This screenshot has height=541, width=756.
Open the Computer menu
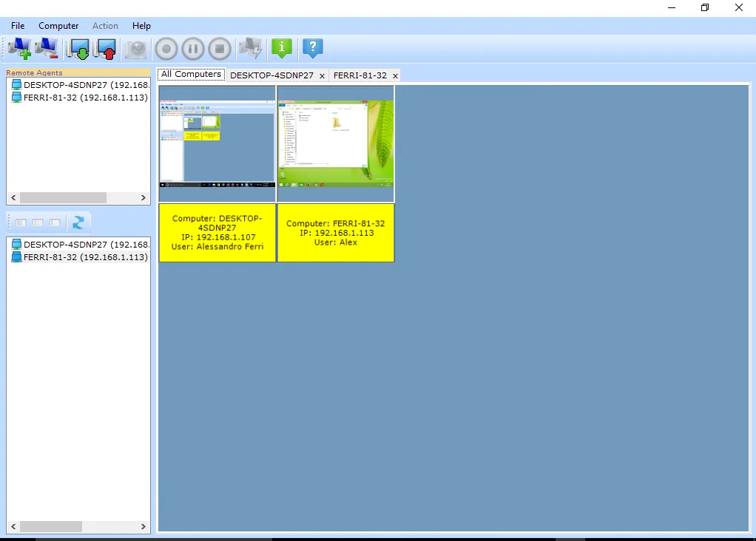(58, 25)
